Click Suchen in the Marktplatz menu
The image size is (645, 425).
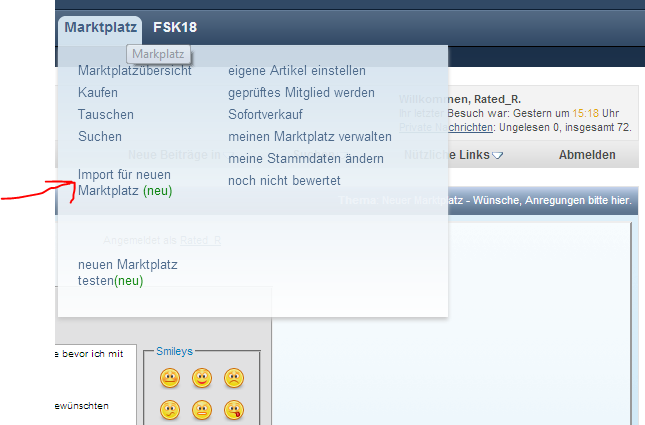[x=100, y=137]
